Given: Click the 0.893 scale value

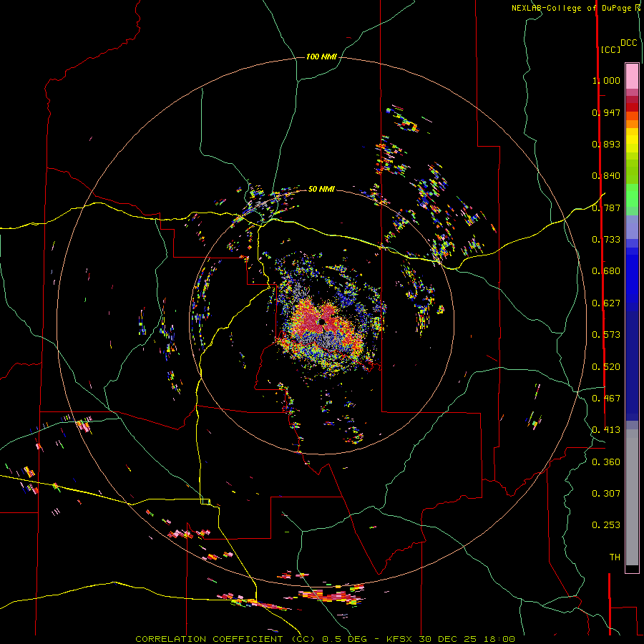Looking at the screenshot, I should point(606,144).
